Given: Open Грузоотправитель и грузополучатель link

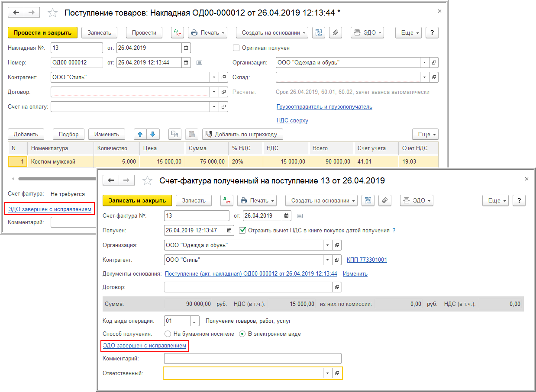Looking at the screenshot, I should coord(324,107).
